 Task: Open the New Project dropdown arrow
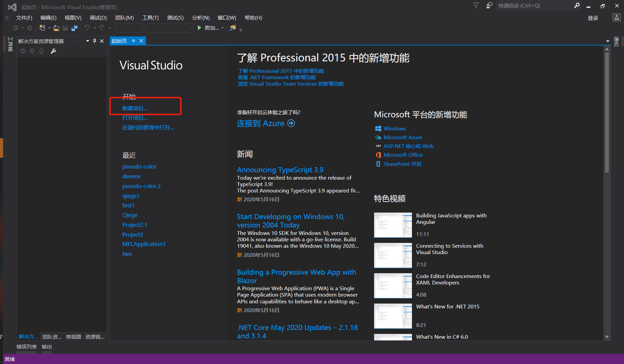[x=49, y=28]
